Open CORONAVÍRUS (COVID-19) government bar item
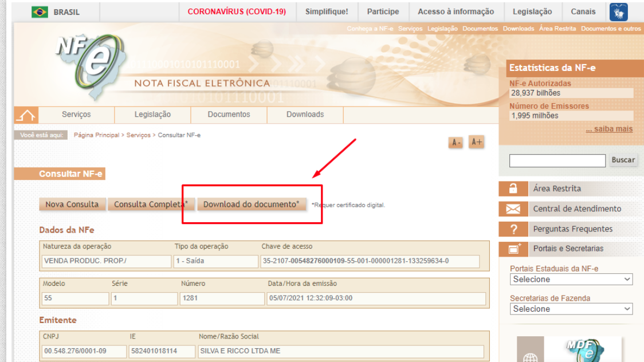Screen dimensions: 644x362 (x=237, y=12)
